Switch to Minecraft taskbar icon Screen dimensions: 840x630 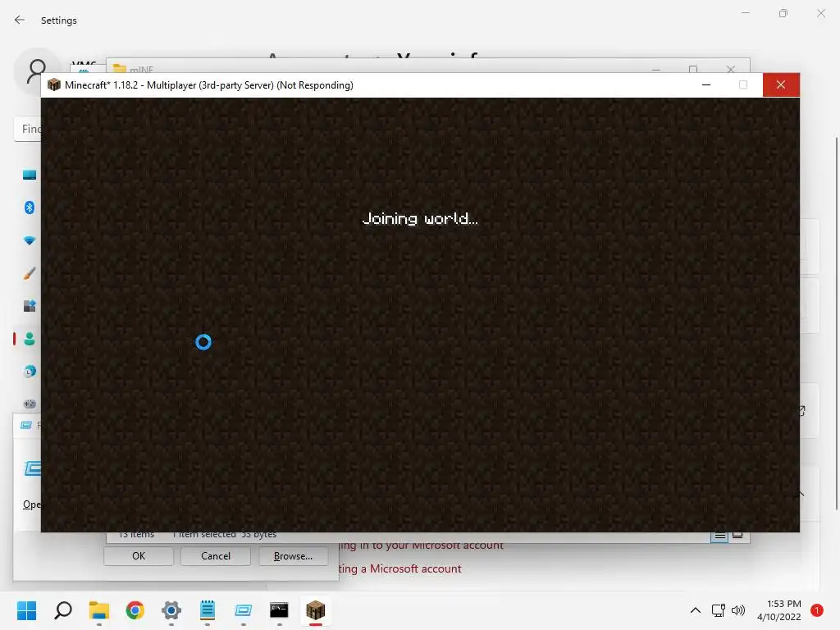316,610
